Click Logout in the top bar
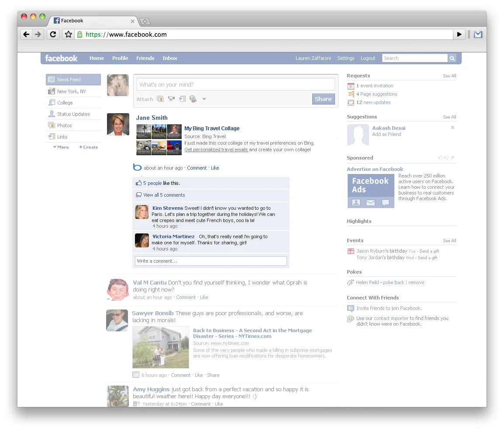Image resolution: width=504 pixels, height=431 pixels. [x=368, y=58]
